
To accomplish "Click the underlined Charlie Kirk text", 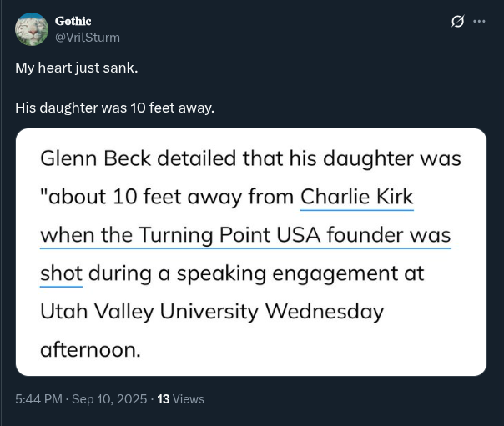I will click(x=357, y=197).
